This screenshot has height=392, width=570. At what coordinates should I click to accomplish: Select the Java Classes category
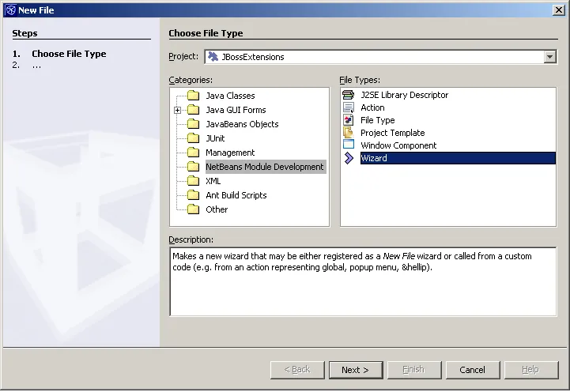click(230, 96)
